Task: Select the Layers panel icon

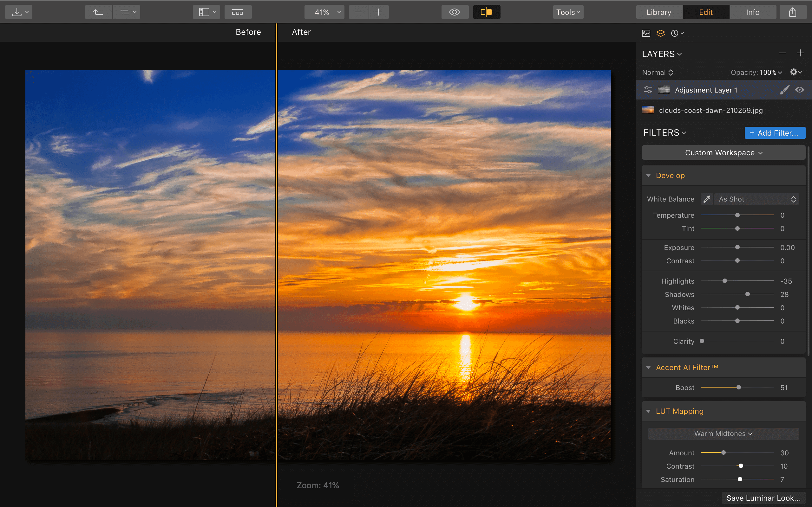Action: coord(660,33)
